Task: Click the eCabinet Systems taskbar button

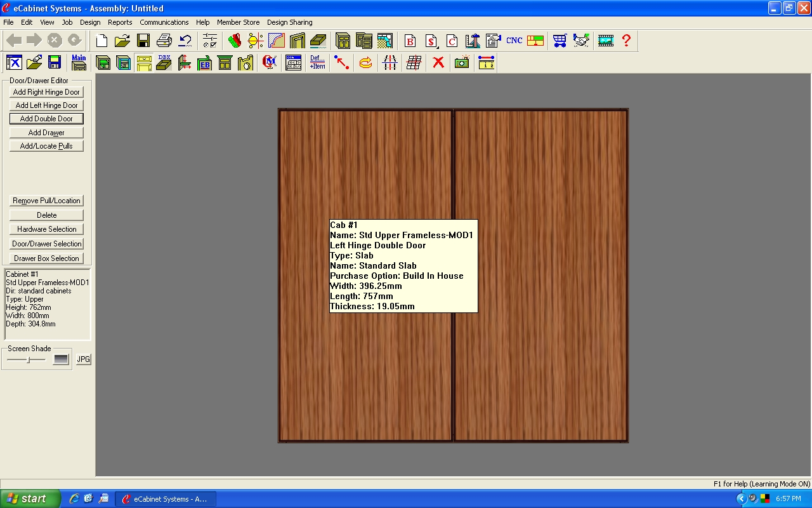Action: (166, 499)
